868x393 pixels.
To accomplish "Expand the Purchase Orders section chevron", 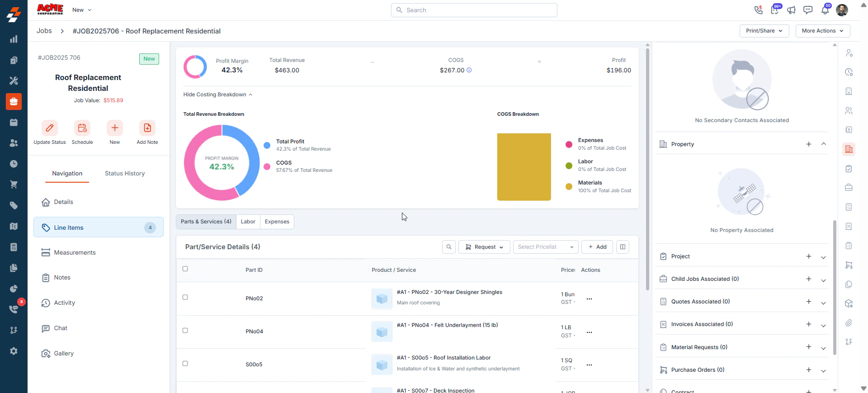I will (824, 370).
